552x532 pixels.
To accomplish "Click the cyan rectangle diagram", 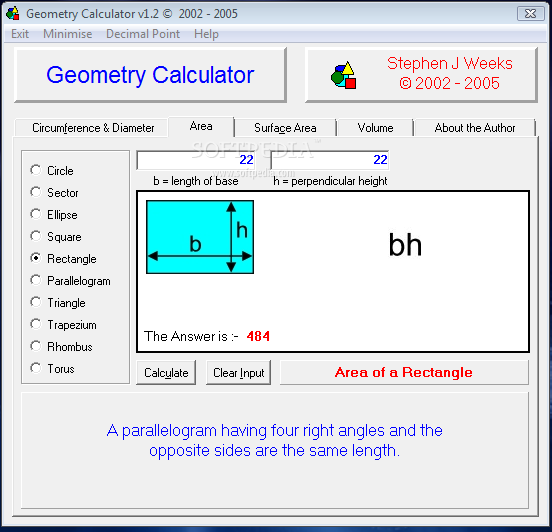I will [200, 237].
